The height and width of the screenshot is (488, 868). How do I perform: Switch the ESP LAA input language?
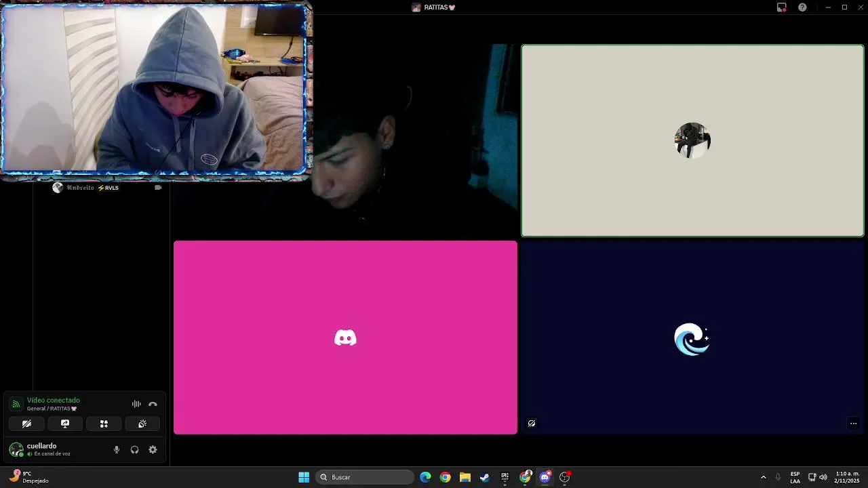(795, 477)
